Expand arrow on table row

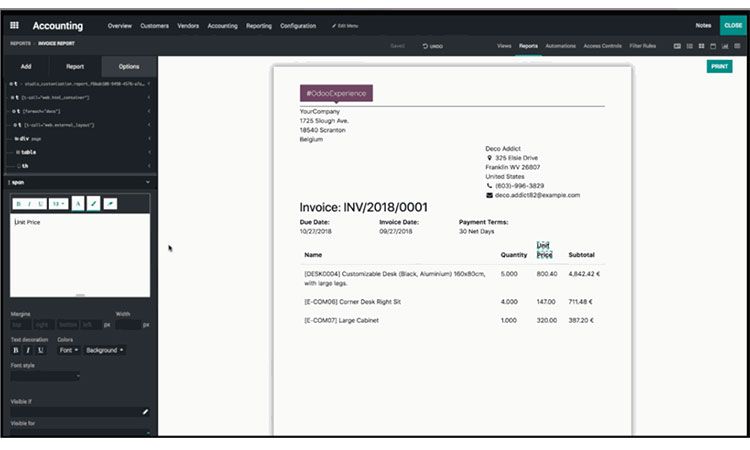(x=148, y=152)
